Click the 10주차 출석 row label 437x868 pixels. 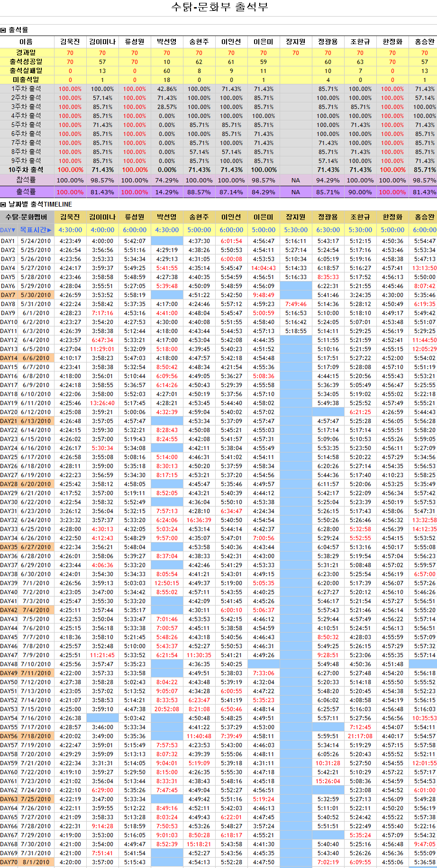[x=26, y=170]
